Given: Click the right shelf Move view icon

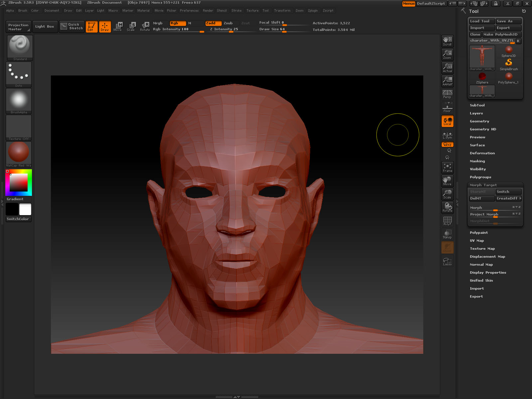Looking at the screenshot, I should click(448, 181).
